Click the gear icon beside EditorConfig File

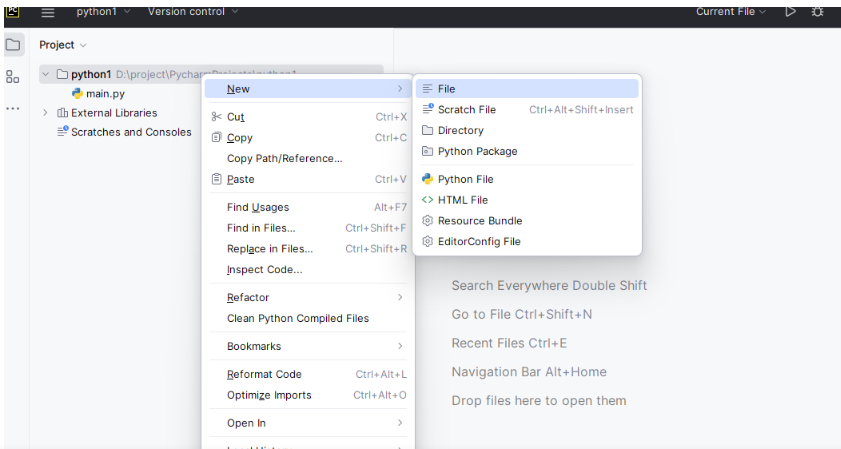click(x=427, y=241)
